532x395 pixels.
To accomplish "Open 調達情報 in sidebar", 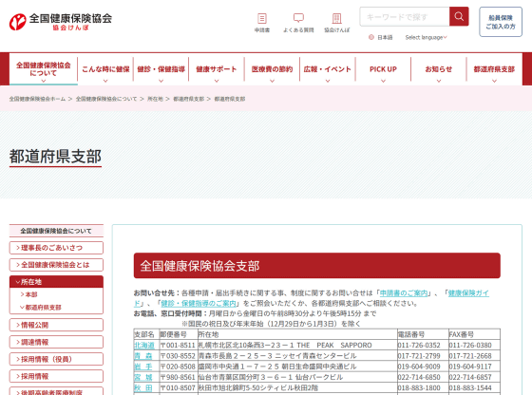I will point(56,342).
